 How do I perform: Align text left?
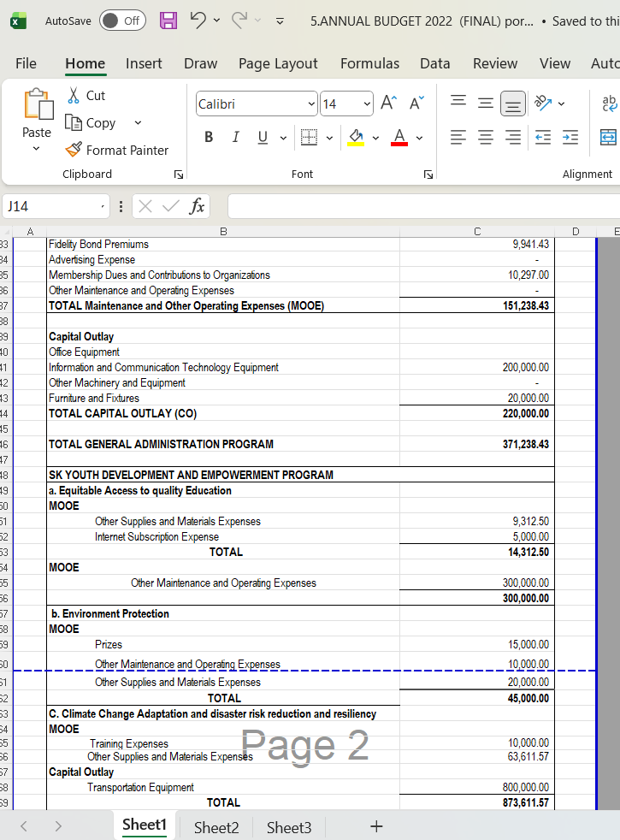[458, 137]
